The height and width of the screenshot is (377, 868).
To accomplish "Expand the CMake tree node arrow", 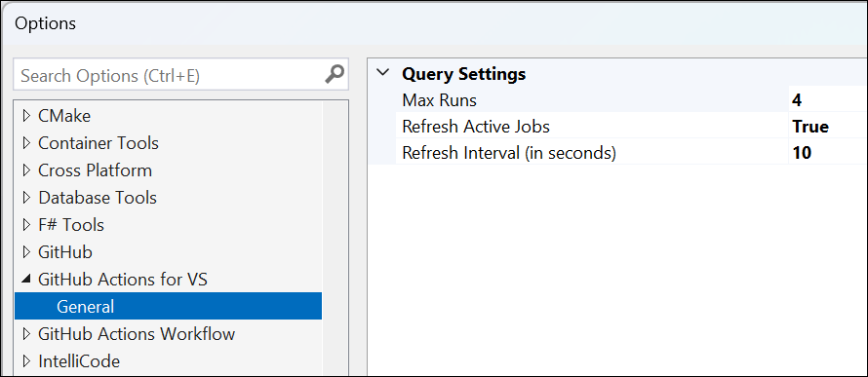I will (26, 116).
